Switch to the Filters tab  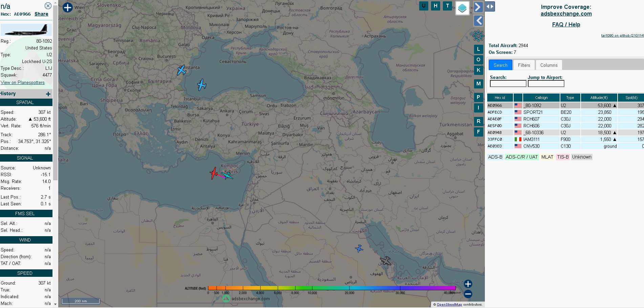coord(524,65)
